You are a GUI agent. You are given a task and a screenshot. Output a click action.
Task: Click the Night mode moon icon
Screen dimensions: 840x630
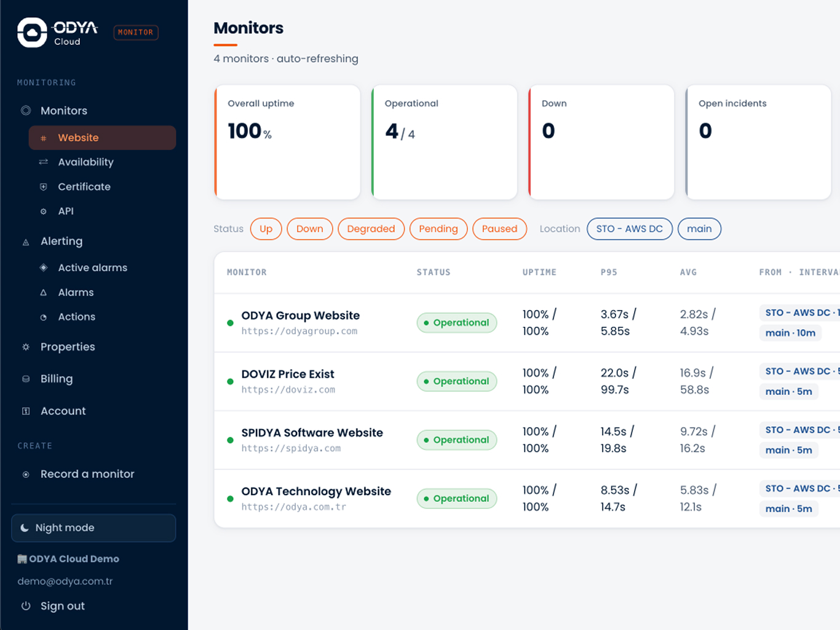pyautogui.click(x=25, y=528)
